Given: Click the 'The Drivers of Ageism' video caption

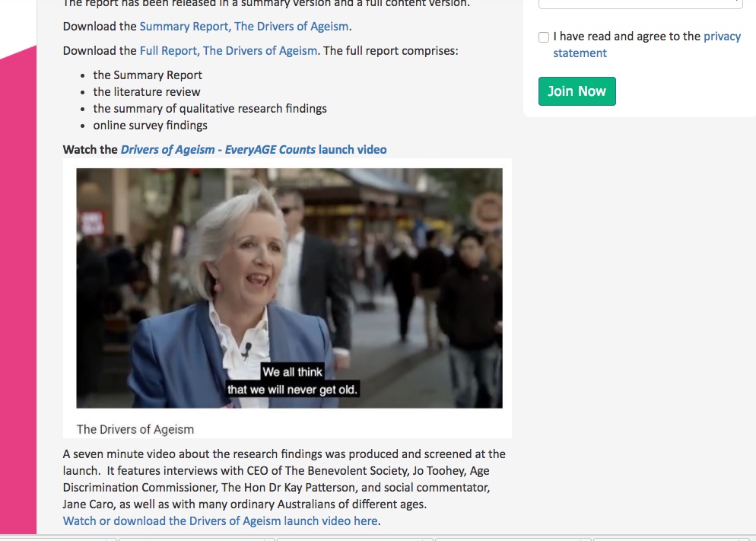Looking at the screenshot, I should coord(135,429).
